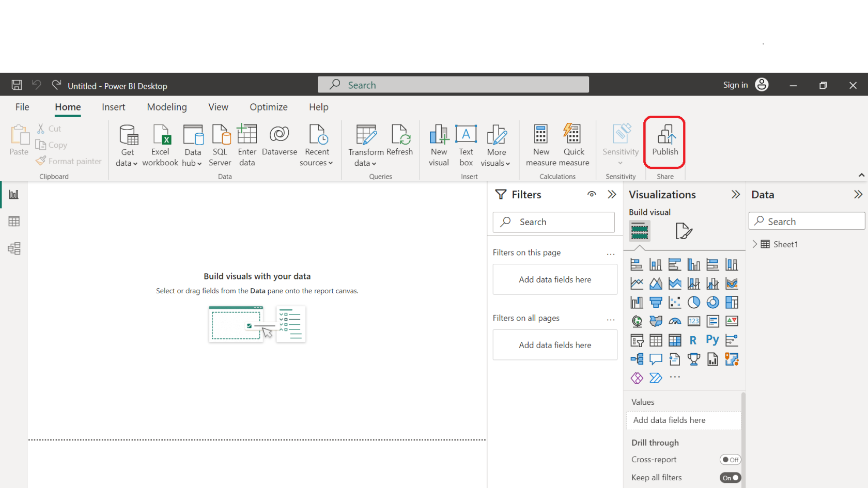Click the Excel workbook data source
This screenshot has height=488, width=868.
coord(160,145)
